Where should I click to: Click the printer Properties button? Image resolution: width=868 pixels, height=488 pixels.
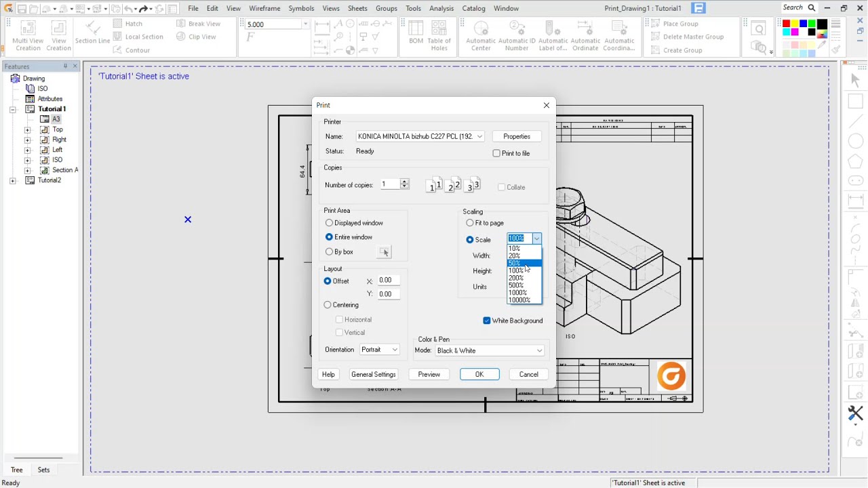(x=517, y=136)
